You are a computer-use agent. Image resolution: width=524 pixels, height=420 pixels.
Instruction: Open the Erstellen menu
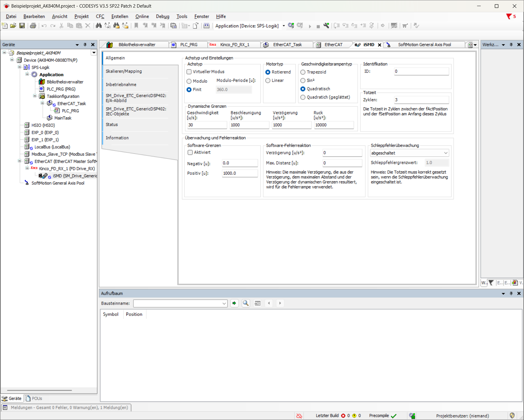pyautogui.click(x=120, y=16)
